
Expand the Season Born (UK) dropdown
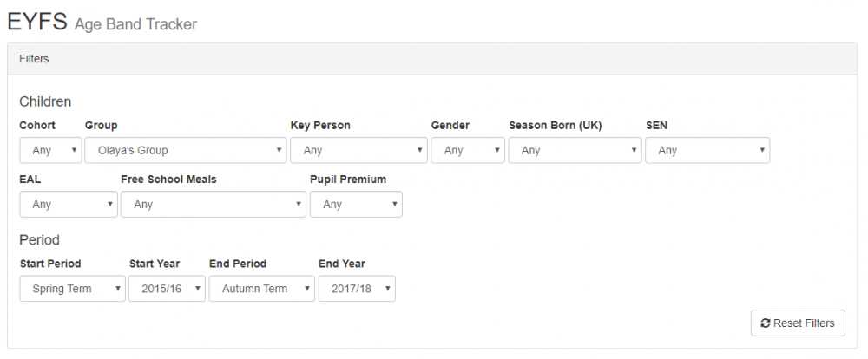pos(574,150)
